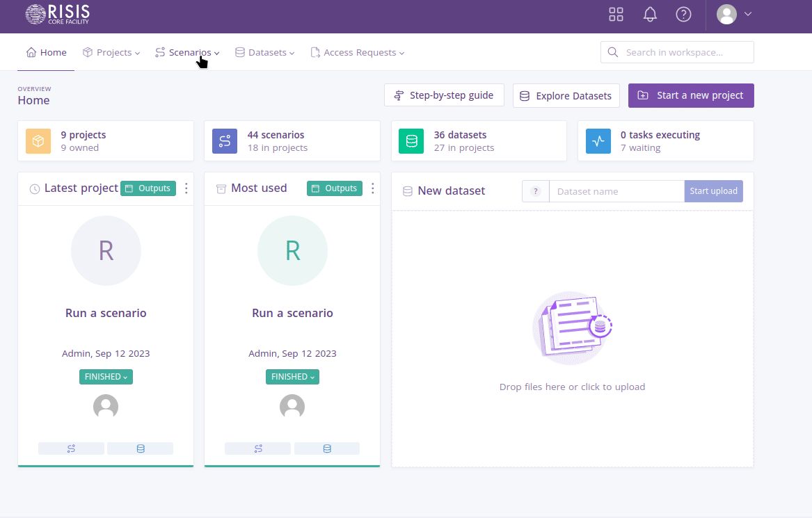Toggle Outputs on the Latest project card
Screen dimensions: 812x518
coord(148,188)
